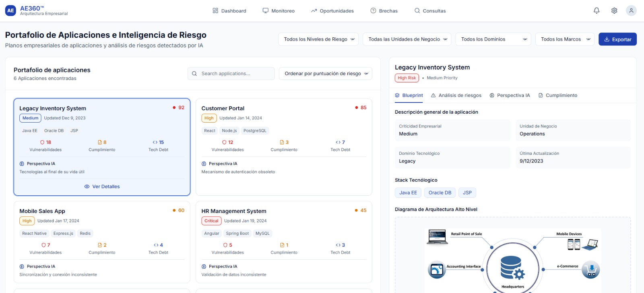644x293 pixels.
Task: Click the vulnerabilities shield icon on Customer Portal
Action: click(224, 142)
